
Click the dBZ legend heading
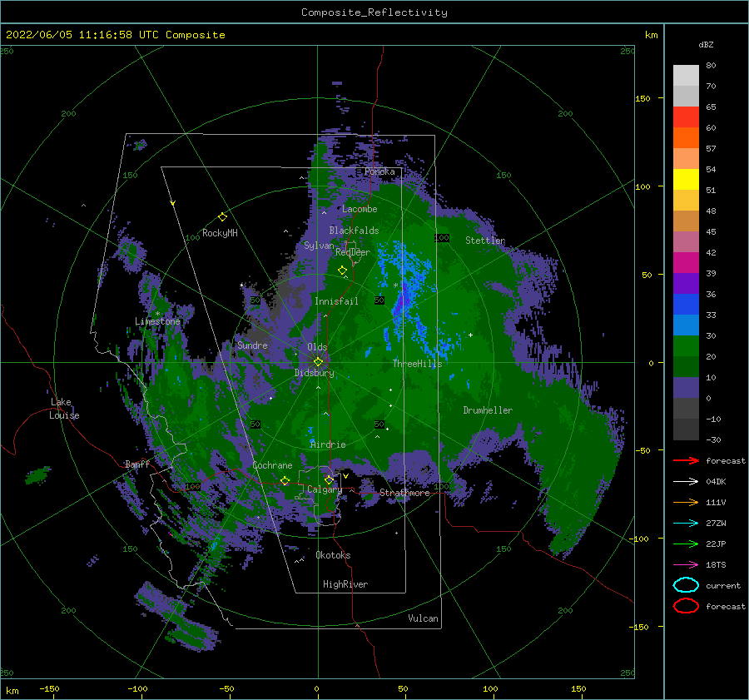pos(706,45)
